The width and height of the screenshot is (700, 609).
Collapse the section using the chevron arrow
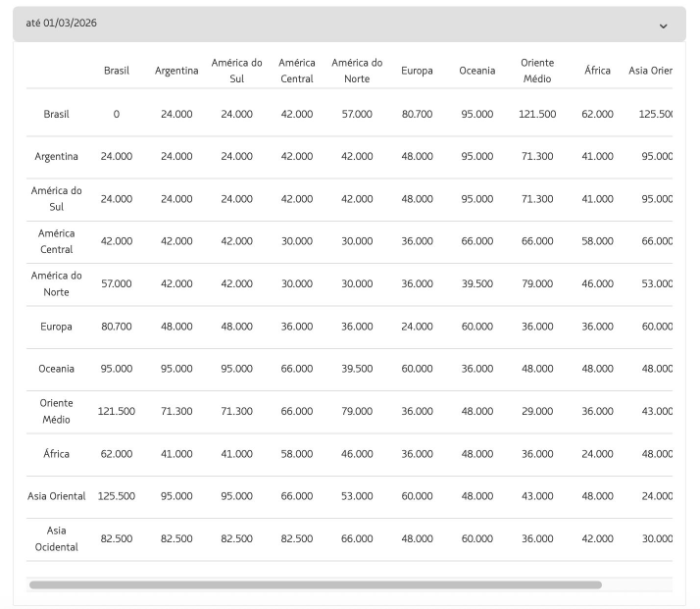664,25
